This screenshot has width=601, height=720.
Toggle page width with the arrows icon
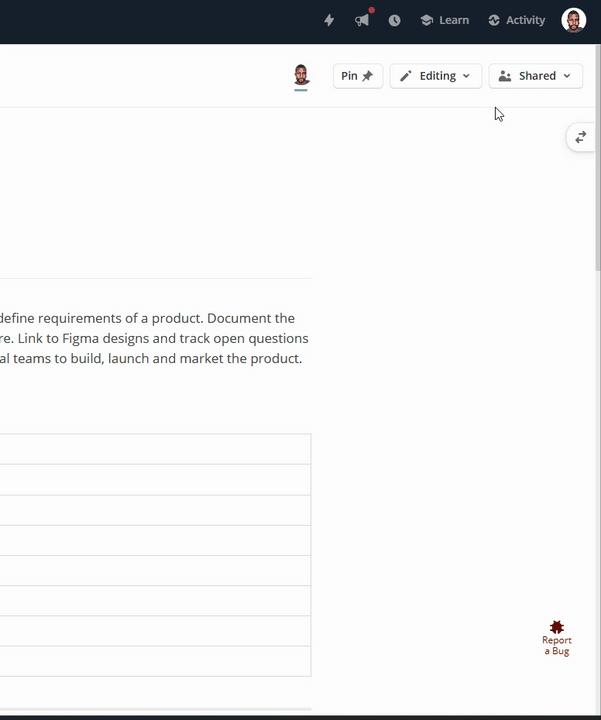[x=581, y=137]
